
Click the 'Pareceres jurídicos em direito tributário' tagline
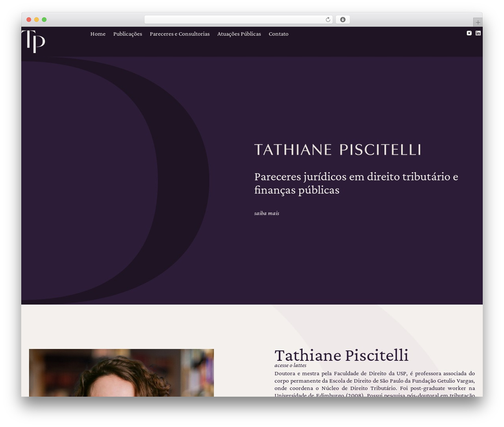tap(356, 183)
